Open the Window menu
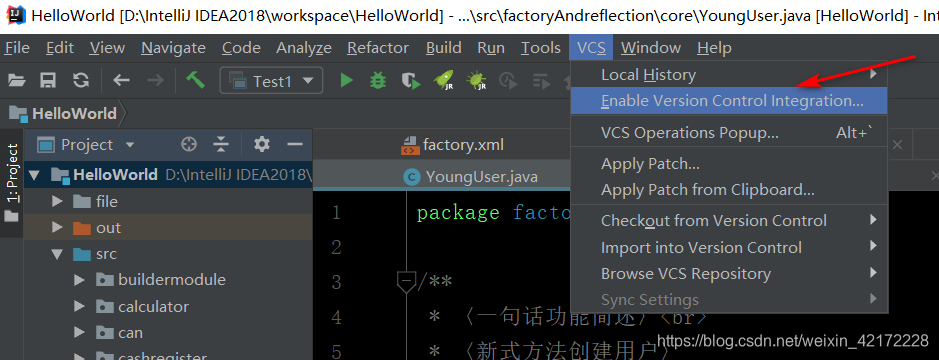 (650, 47)
